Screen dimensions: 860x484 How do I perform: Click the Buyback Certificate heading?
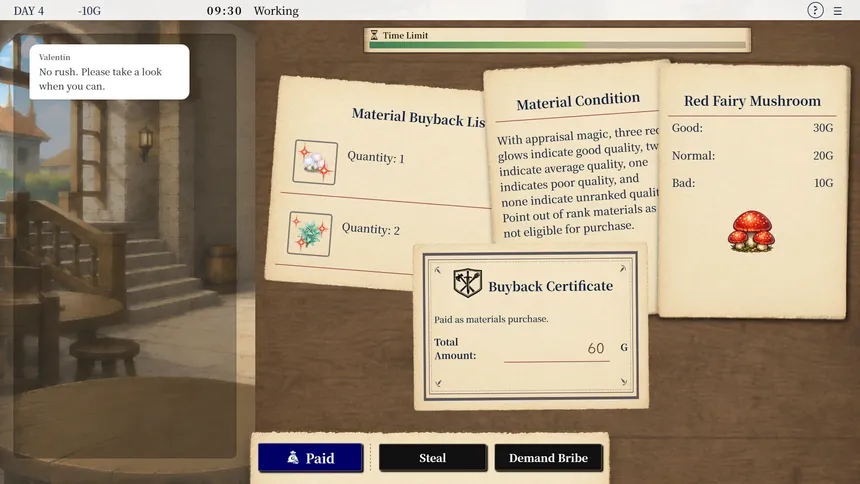click(x=550, y=286)
